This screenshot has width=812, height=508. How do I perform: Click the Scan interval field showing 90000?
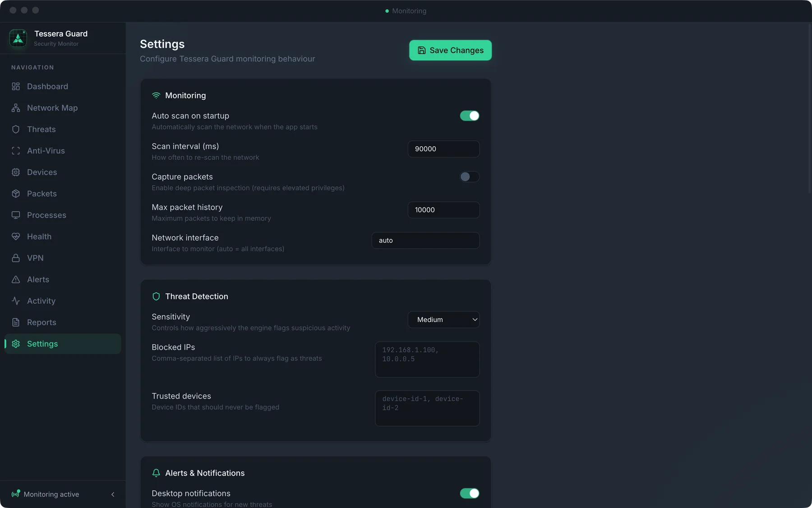click(443, 149)
